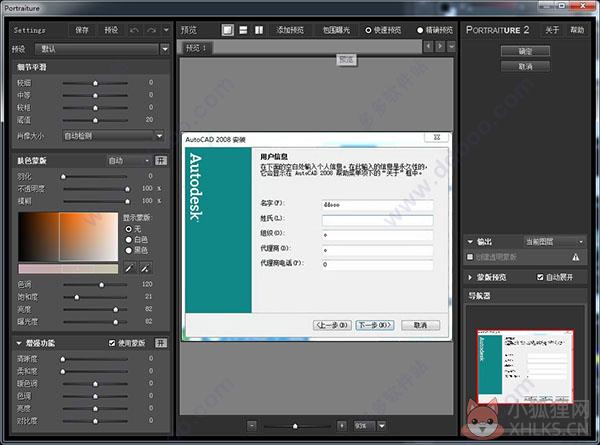Click the 包围曝光 toolbar item
Viewport: 600px width, 445px height.
coord(336,30)
